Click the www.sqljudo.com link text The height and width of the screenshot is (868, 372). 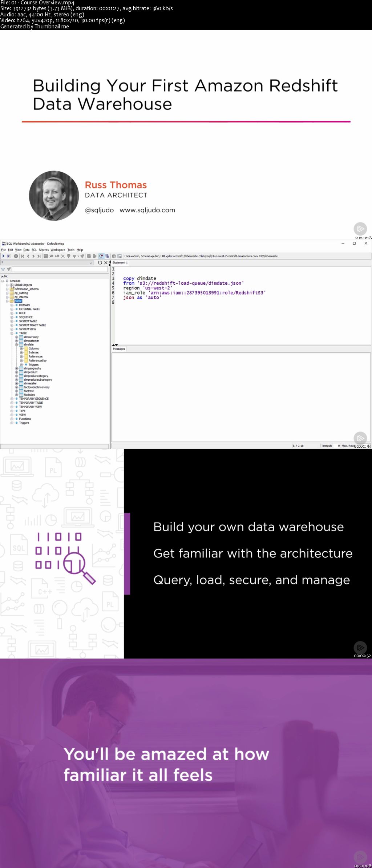[147, 210]
